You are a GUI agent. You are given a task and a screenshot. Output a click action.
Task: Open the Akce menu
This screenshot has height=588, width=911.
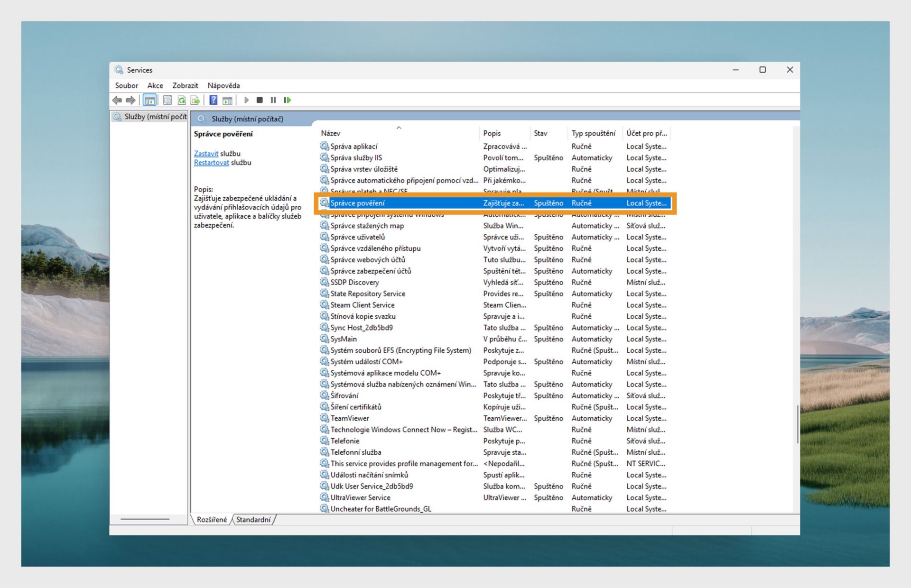155,85
